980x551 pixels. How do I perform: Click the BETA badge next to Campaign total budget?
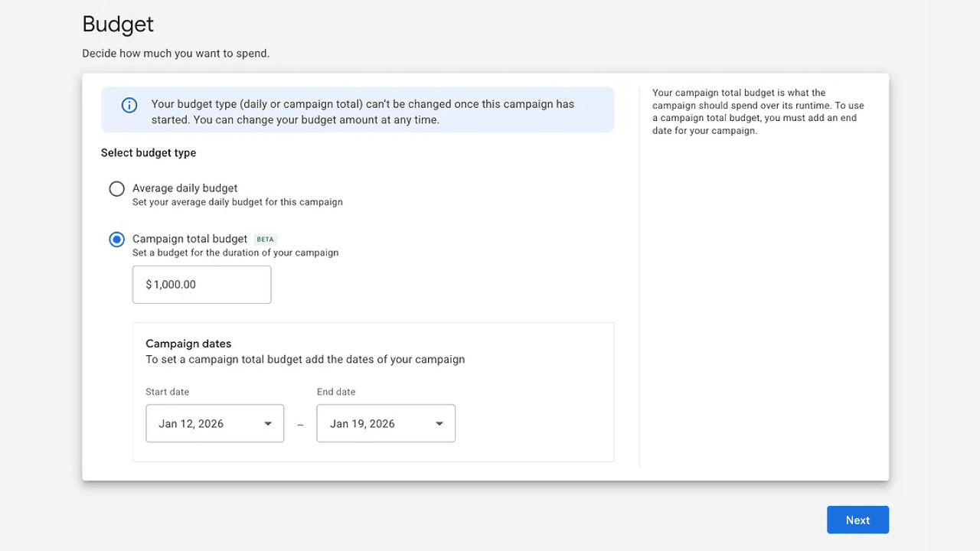click(265, 240)
